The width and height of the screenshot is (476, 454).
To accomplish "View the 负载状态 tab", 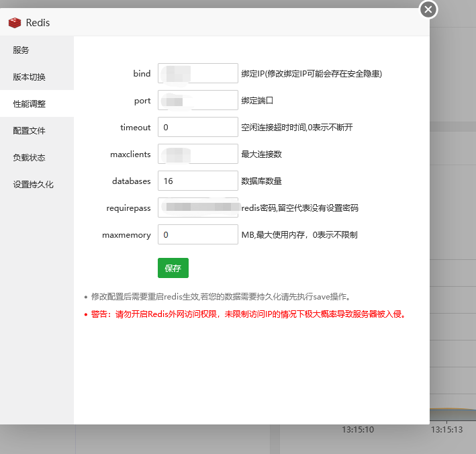I will [x=37, y=157].
